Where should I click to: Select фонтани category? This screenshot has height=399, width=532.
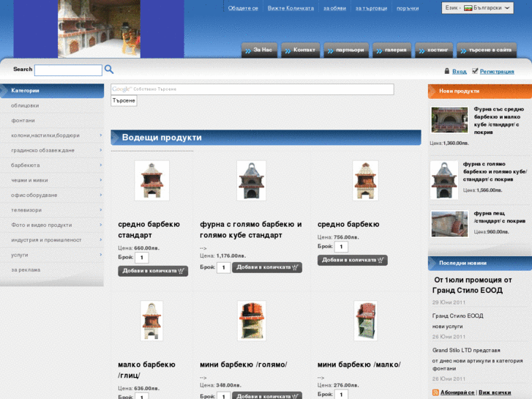pyautogui.click(x=52, y=121)
